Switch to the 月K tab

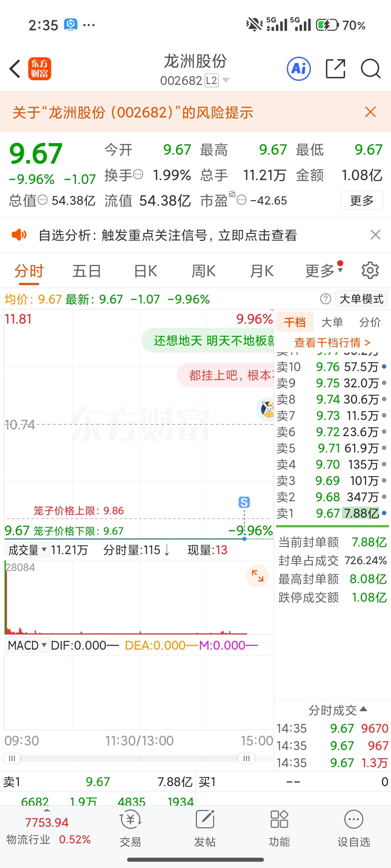[x=262, y=271]
